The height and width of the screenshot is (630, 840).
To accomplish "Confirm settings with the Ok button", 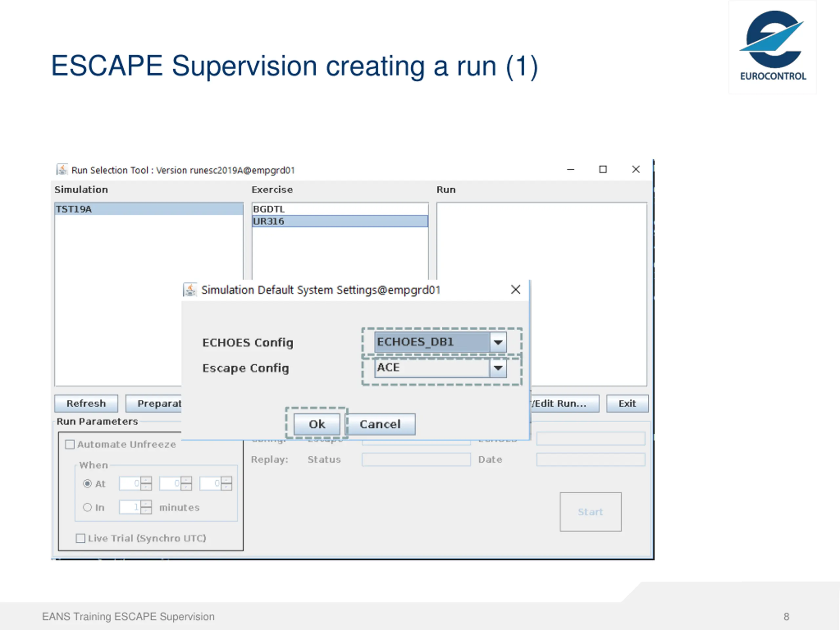I will point(317,424).
